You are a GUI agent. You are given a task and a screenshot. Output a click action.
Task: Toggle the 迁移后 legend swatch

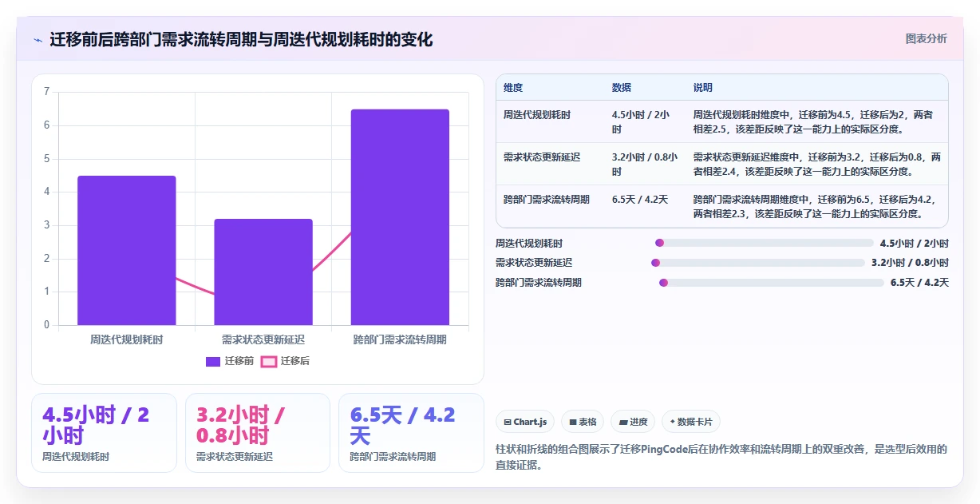[269, 361]
